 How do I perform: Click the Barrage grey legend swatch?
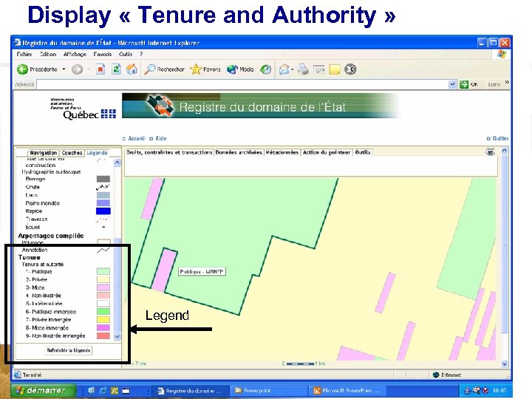pyautogui.click(x=103, y=179)
